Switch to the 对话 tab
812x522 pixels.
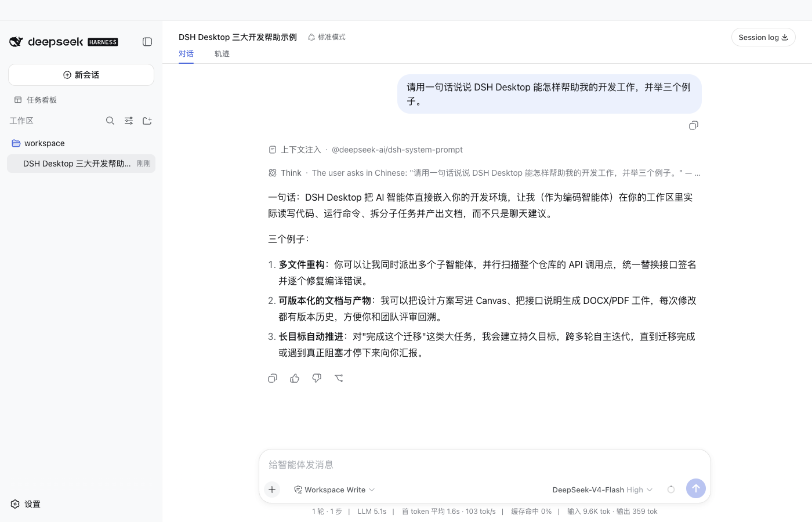186,54
